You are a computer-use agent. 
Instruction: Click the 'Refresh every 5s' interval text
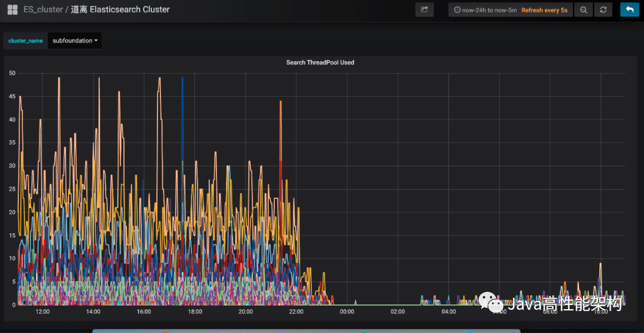point(544,10)
